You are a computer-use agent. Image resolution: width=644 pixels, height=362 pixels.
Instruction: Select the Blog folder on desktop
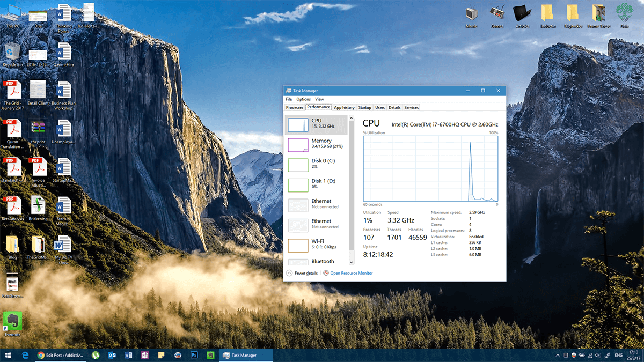12,247
